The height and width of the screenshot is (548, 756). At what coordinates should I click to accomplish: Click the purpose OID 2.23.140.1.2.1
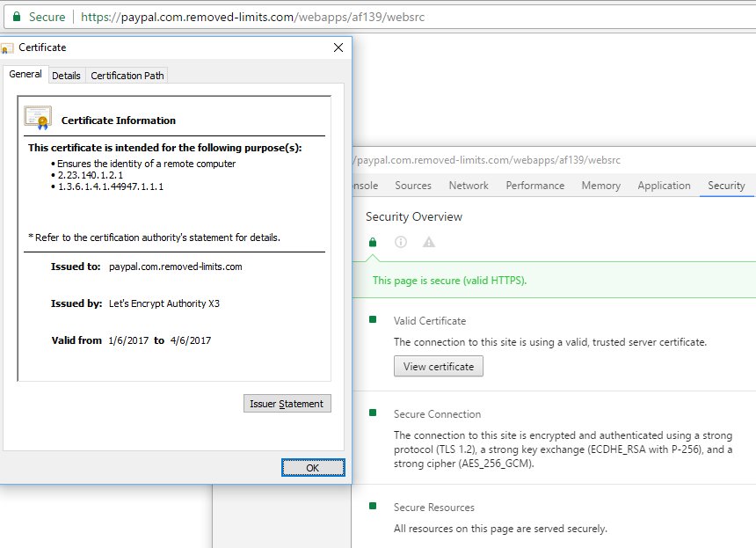91,175
